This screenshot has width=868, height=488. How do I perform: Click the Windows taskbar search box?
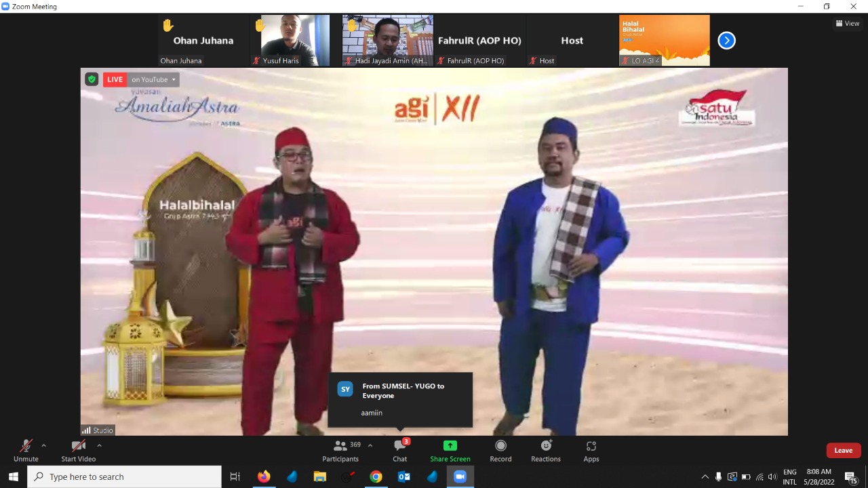125,476
